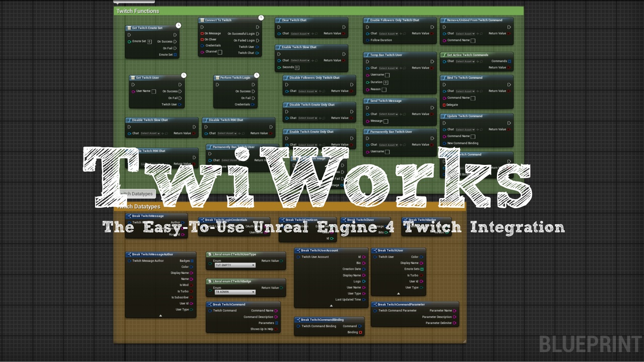Viewport: 644px width, 362px height.
Task: Open Chat asset dropdown on Update Twitch Command
Action: (x=465, y=129)
